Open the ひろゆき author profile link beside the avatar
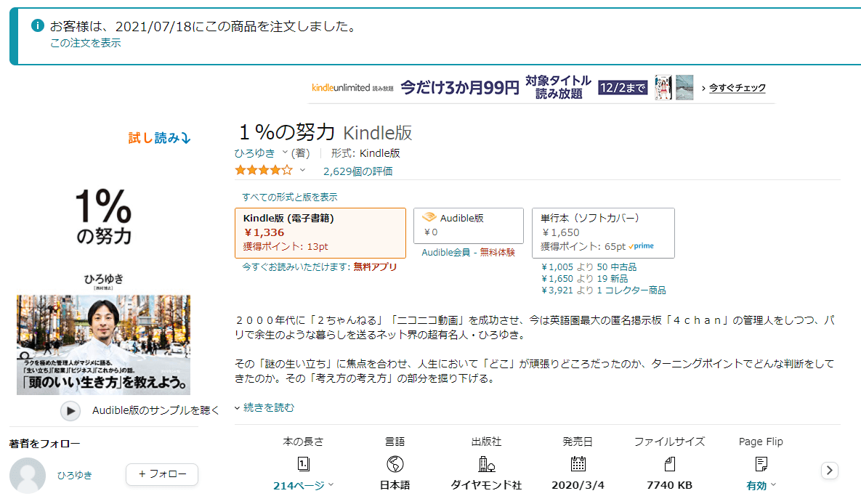The height and width of the screenshot is (504, 861). click(x=75, y=476)
